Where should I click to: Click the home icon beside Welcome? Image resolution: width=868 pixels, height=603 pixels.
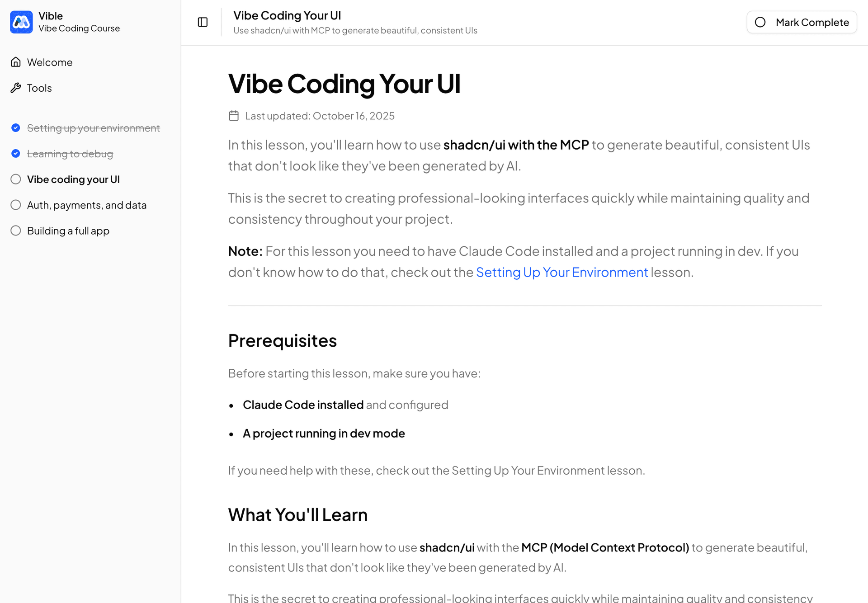click(16, 62)
